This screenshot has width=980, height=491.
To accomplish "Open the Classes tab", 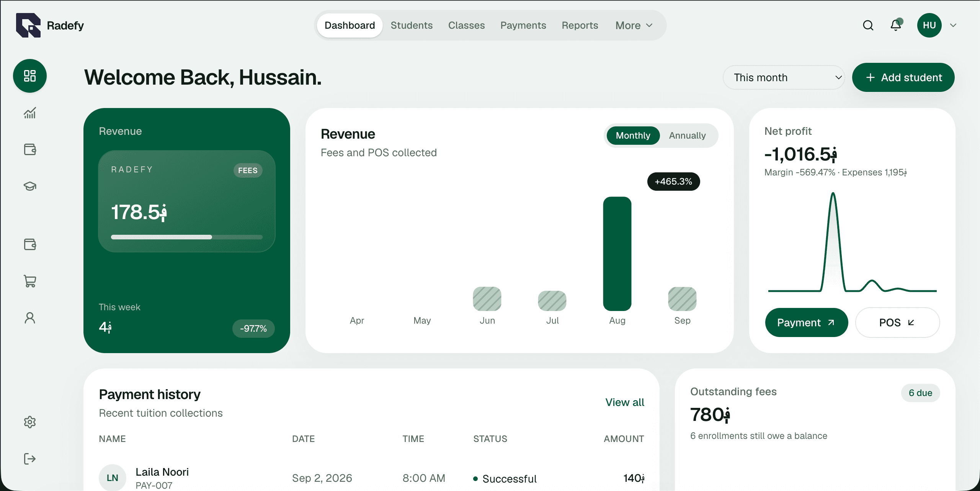I will point(466,25).
